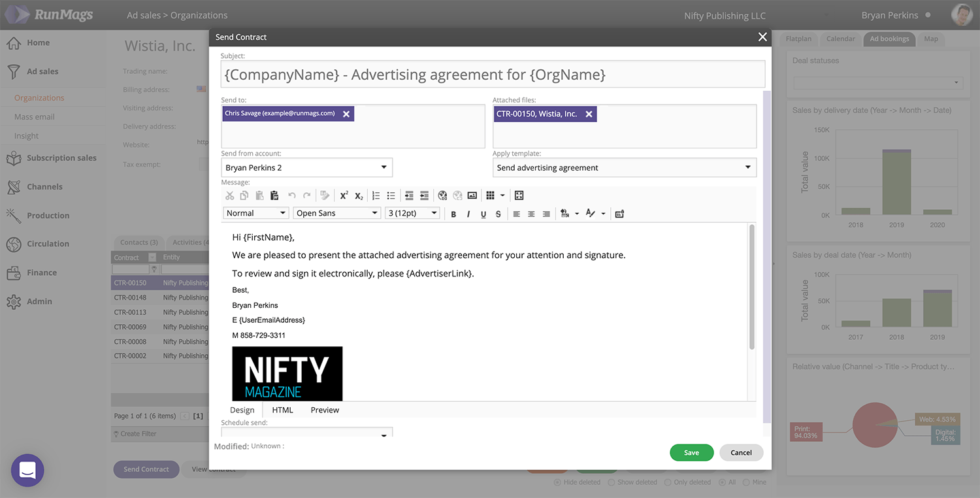Click into the Subject input field

pyautogui.click(x=493, y=75)
